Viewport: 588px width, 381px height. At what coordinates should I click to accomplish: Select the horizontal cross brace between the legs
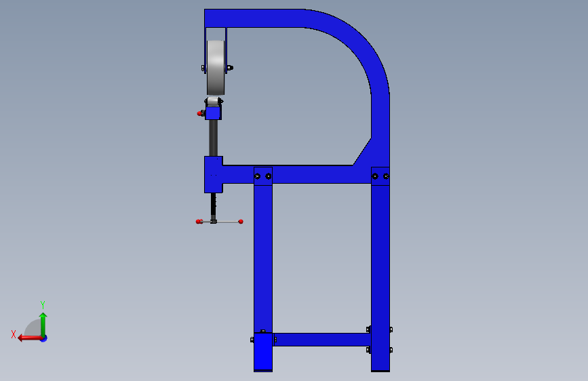click(x=321, y=340)
